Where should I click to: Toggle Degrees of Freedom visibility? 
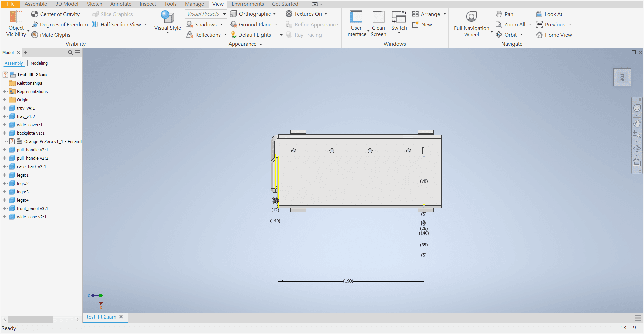tap(59, 24)
